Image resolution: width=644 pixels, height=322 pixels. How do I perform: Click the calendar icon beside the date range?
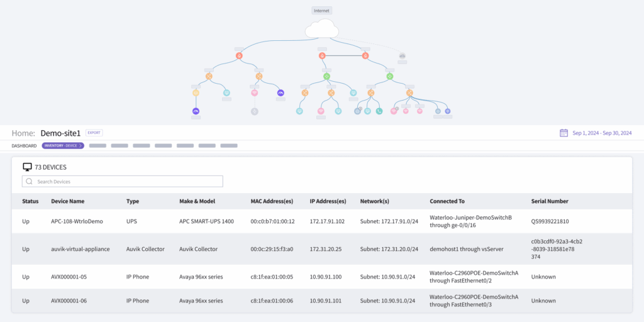tap(563, 133)
